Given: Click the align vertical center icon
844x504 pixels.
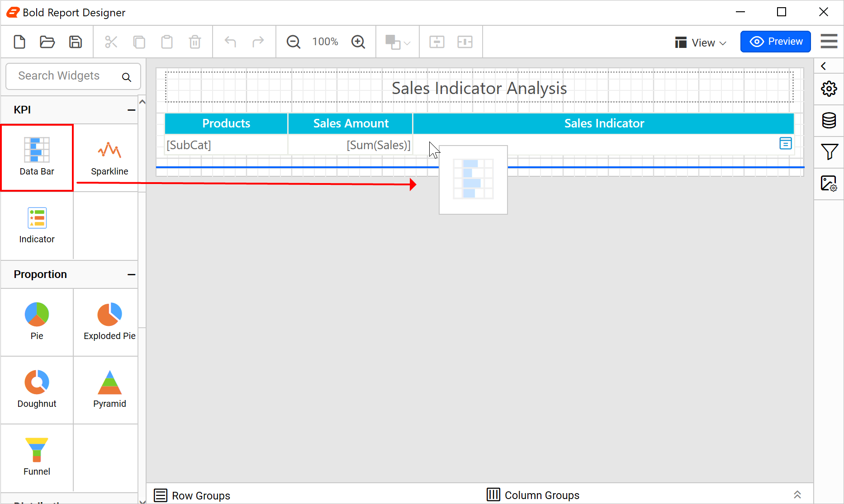Looking at the screenshot, I should (465, 42).
